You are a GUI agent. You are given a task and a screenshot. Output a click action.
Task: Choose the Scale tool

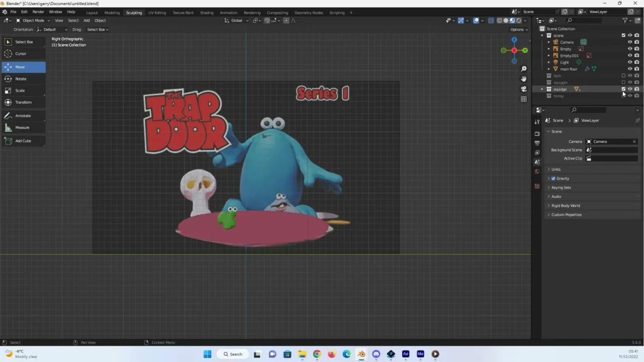coord(24,90)
